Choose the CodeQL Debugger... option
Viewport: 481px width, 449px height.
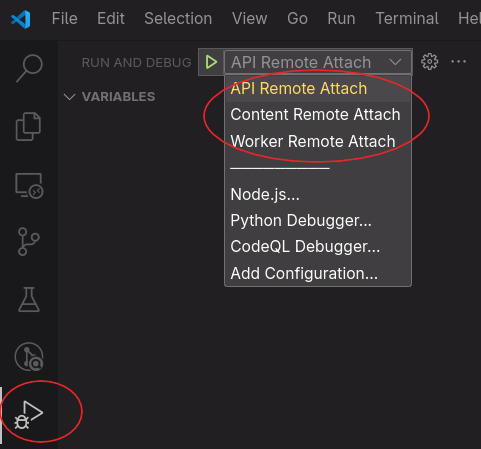tap(318, 247)
